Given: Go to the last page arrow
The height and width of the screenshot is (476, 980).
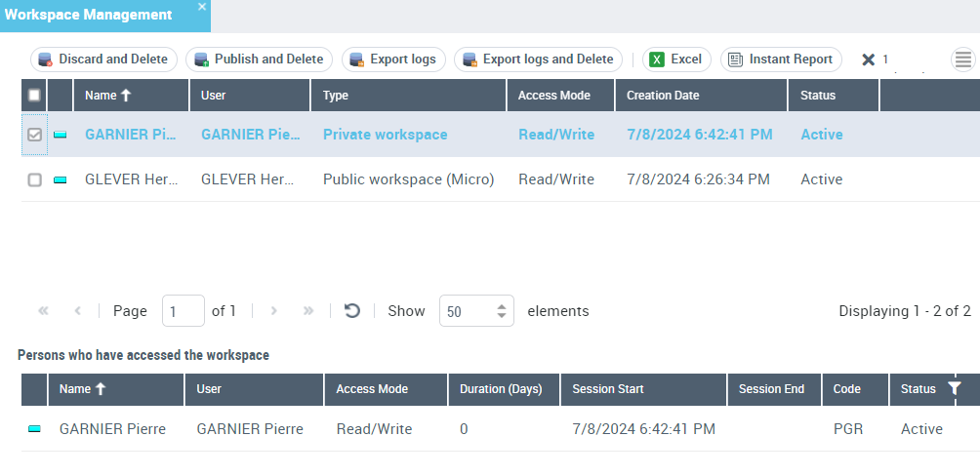Looking at the screenshot, I should (x=308, y=311).
